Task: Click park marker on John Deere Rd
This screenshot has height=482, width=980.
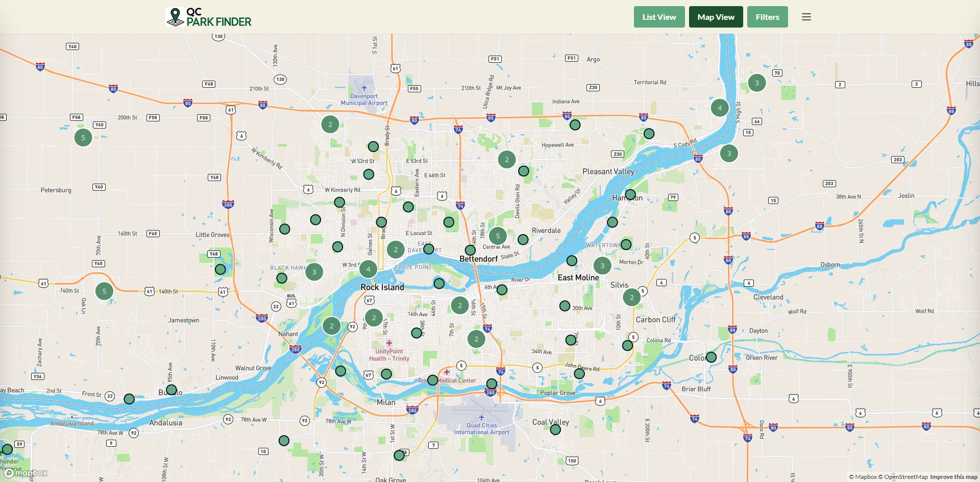Action: tap(579, 374)
